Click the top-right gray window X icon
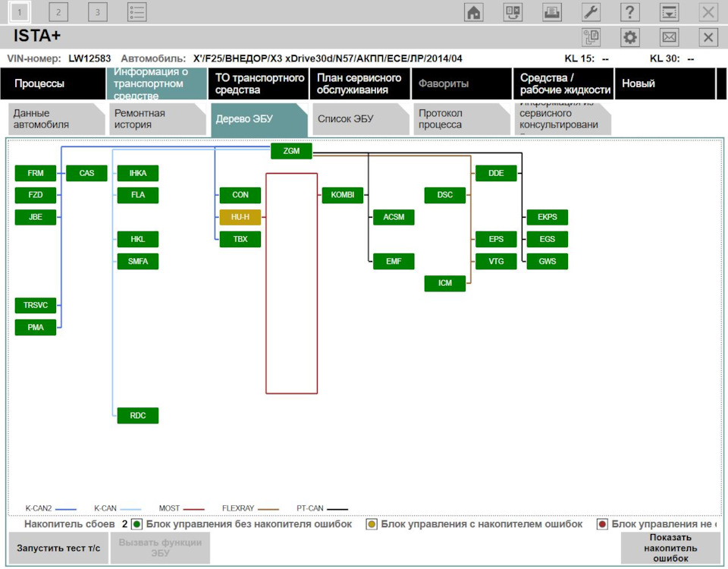Image resolution: width=728 pixels, height=569 pixels. tap(708, 12)
